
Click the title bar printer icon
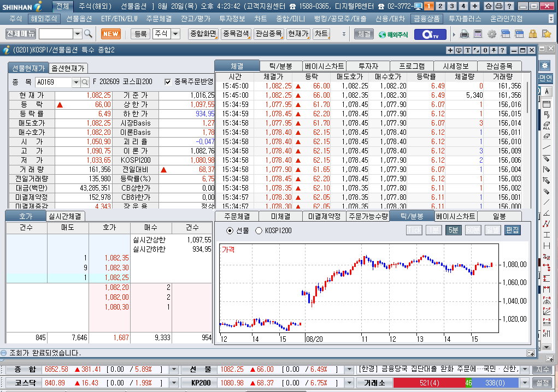(x=499, y=6)
